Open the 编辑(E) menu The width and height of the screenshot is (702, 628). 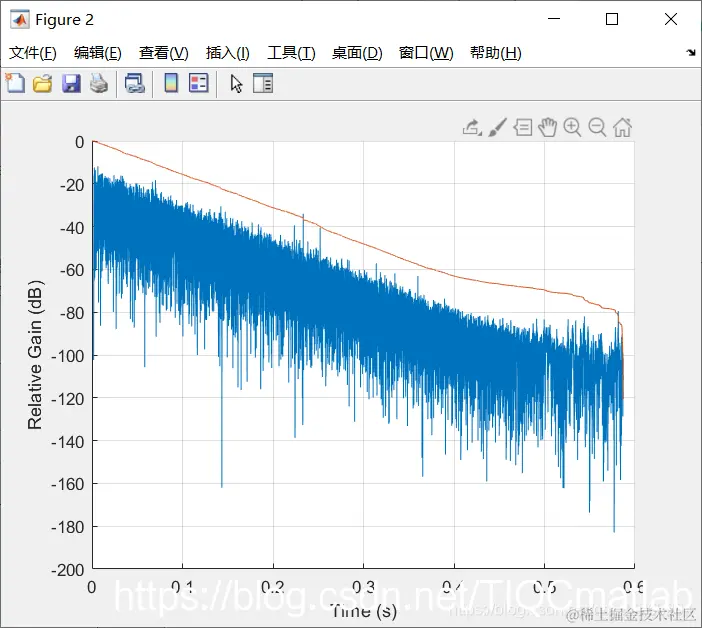click(x=98, y=53)
